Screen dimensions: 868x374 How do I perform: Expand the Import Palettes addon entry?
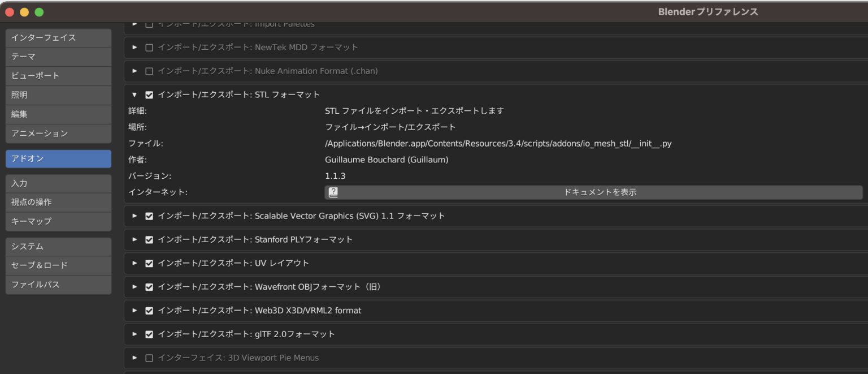pyautogui.click(x=134, y=24)
